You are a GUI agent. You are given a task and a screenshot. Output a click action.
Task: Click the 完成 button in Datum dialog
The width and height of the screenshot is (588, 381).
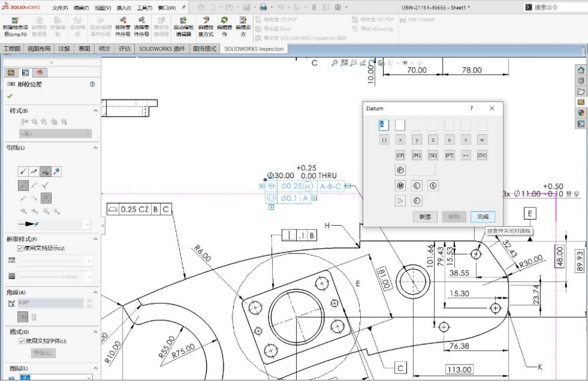tap(483, 217)
